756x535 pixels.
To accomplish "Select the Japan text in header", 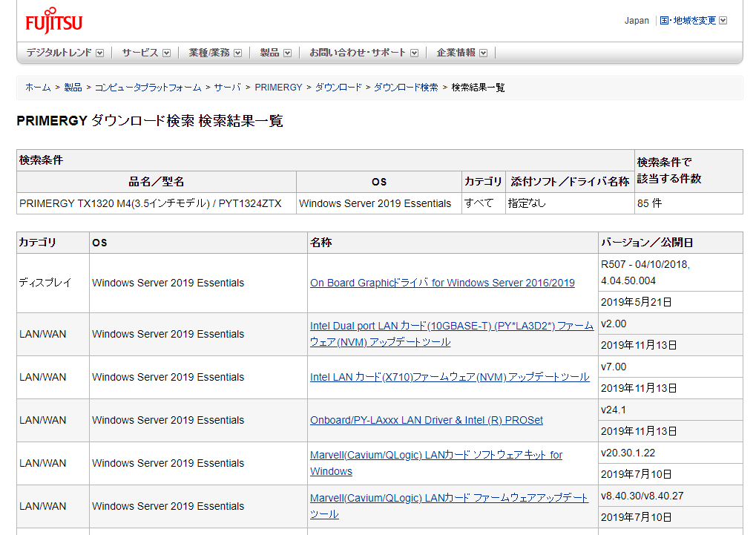I will [637, 20].
